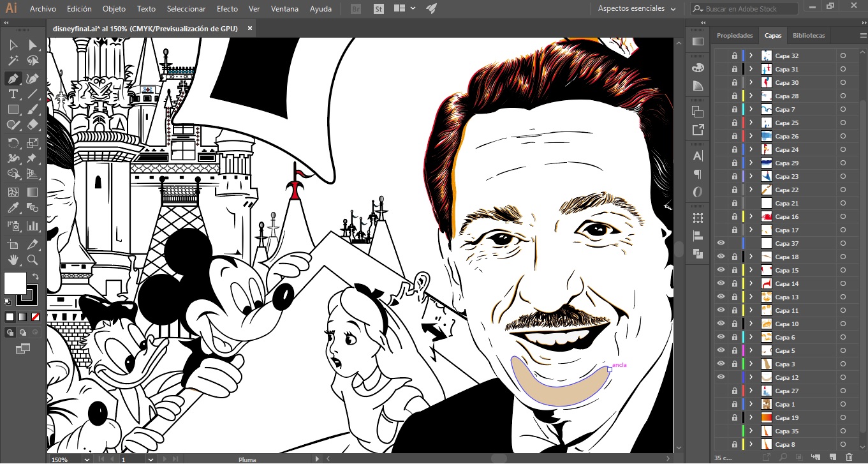The width and height of the screenshot is (868, 464).
Task: Click the white Fill color swatch
Action: 15,283
